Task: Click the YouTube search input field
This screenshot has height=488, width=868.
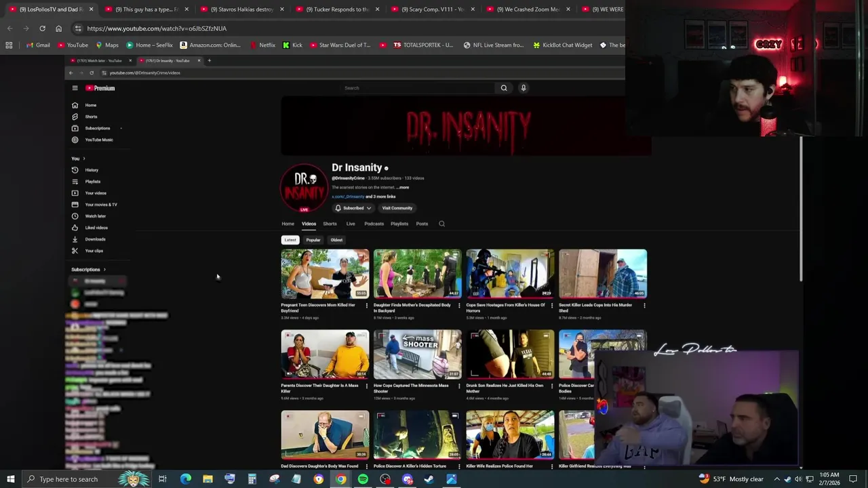Action: (418, 88)
